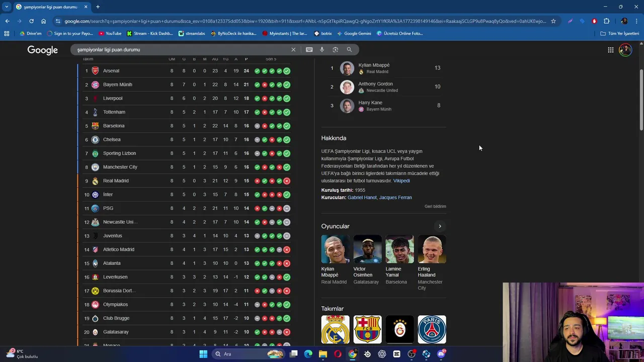Expand the Oyuncular section arrow
This screenshot has height=362, width=644.
[x=440, y=226]
